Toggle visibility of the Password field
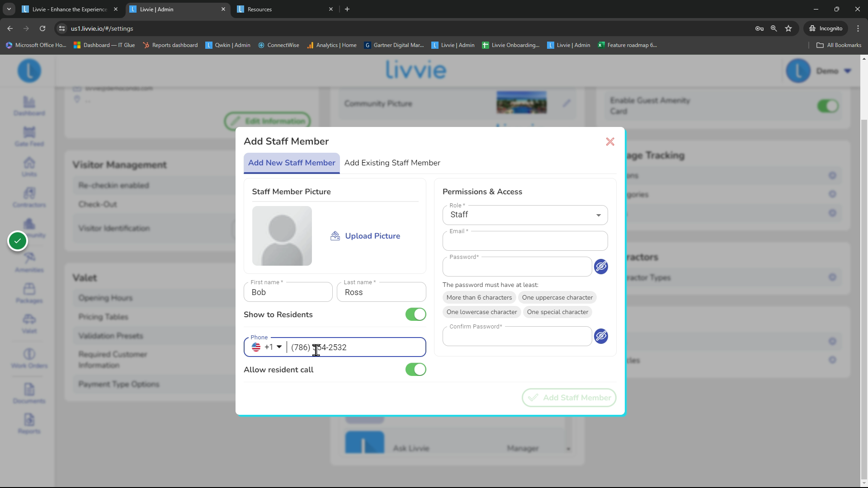This screenshot has height=488, width=868. [601, 267]
